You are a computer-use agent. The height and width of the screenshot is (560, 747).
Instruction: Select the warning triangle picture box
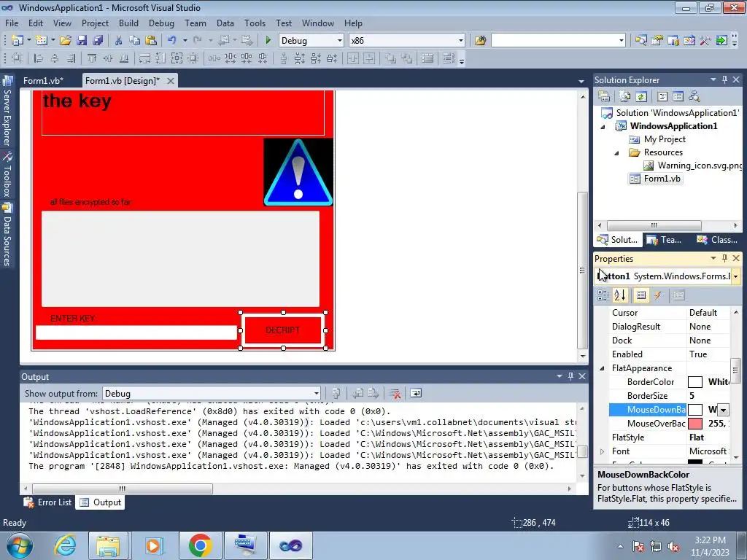(298, 172)
